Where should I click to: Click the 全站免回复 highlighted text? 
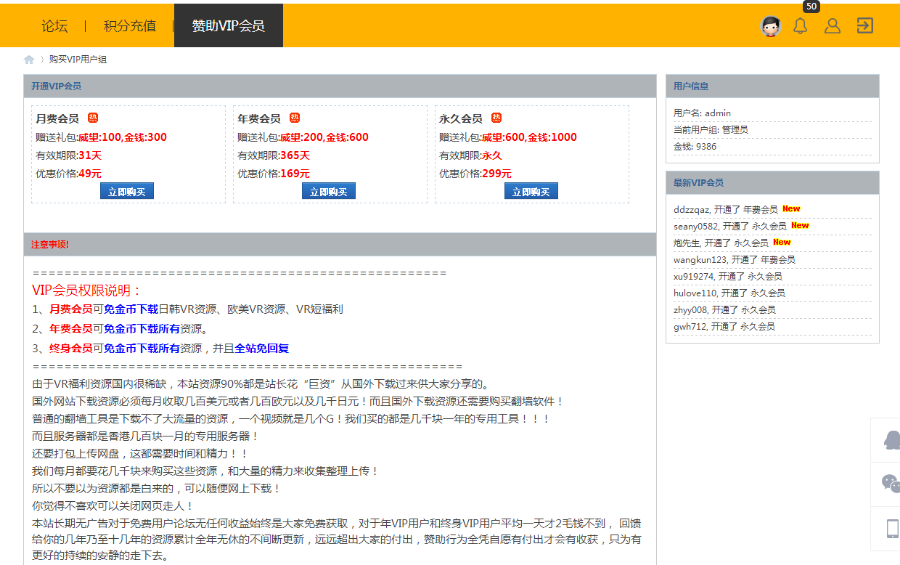pyautogui.click(x=262, y=349)
